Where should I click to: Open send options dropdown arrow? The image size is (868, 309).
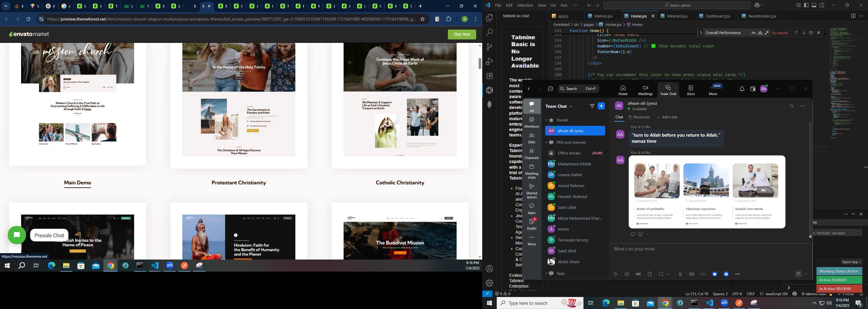click(806, 274)
